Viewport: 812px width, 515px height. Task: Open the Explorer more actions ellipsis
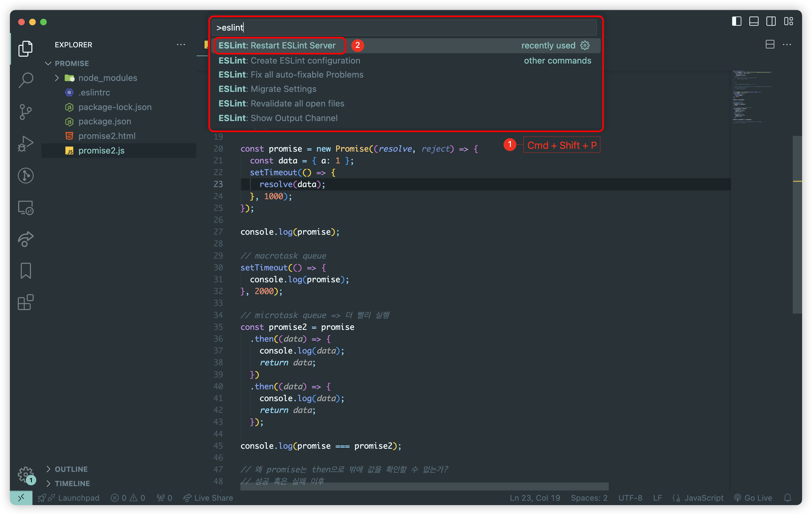pos(181,45)
